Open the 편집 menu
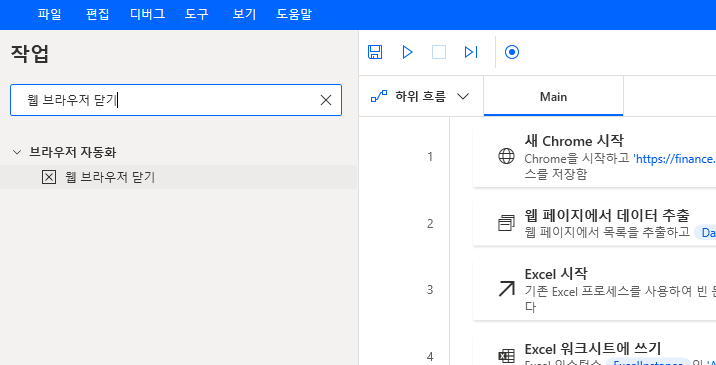 tap(97, 14)
